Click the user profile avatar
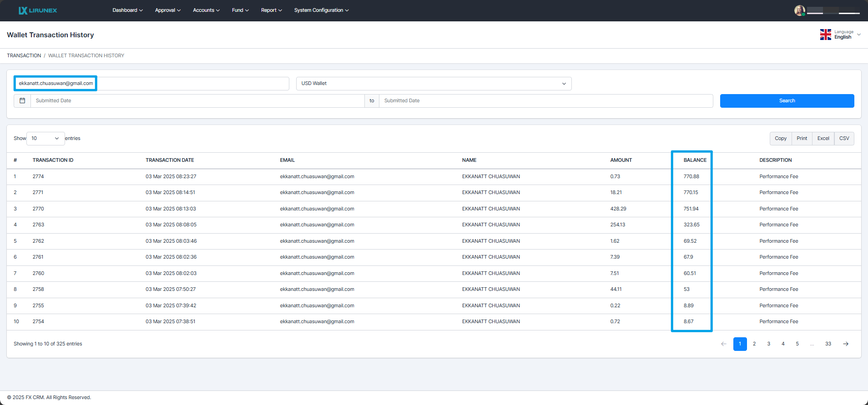 click(x=799, y=10)
